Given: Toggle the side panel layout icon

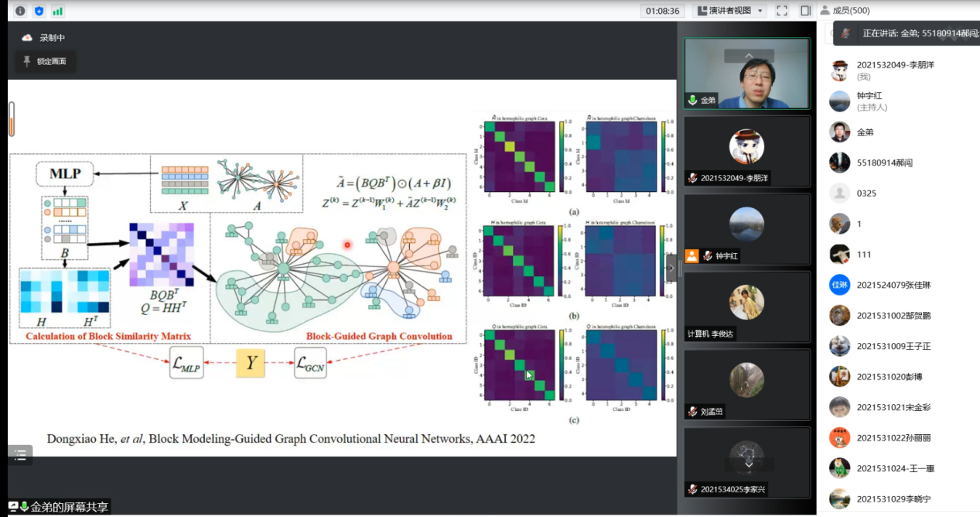Looking at the screenshot, I should pyautogui.click(x=805, y=11).
